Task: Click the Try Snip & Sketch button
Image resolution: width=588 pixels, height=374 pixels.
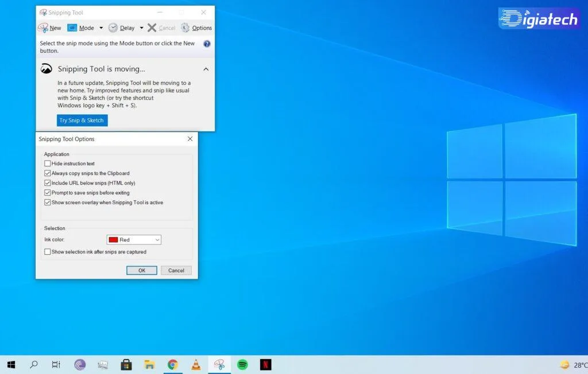Action: tap(82, 120)
